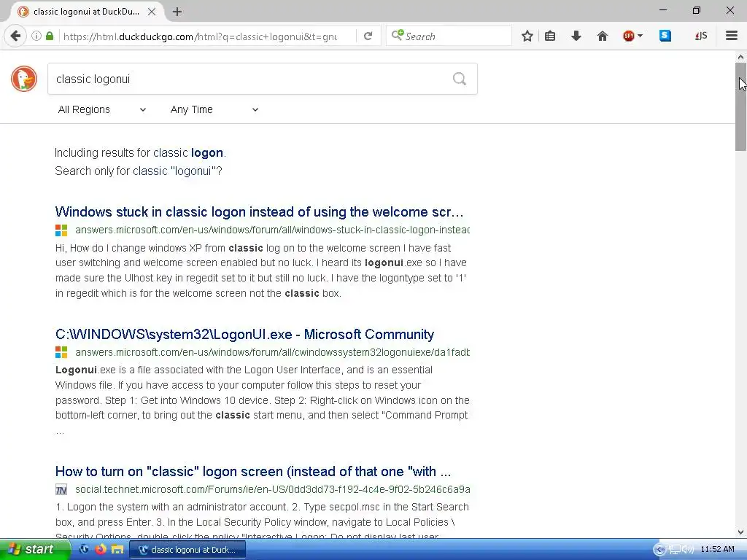Expand the Any Time dropdown
This screenshot has width=747, height=560.
point(214,109)
